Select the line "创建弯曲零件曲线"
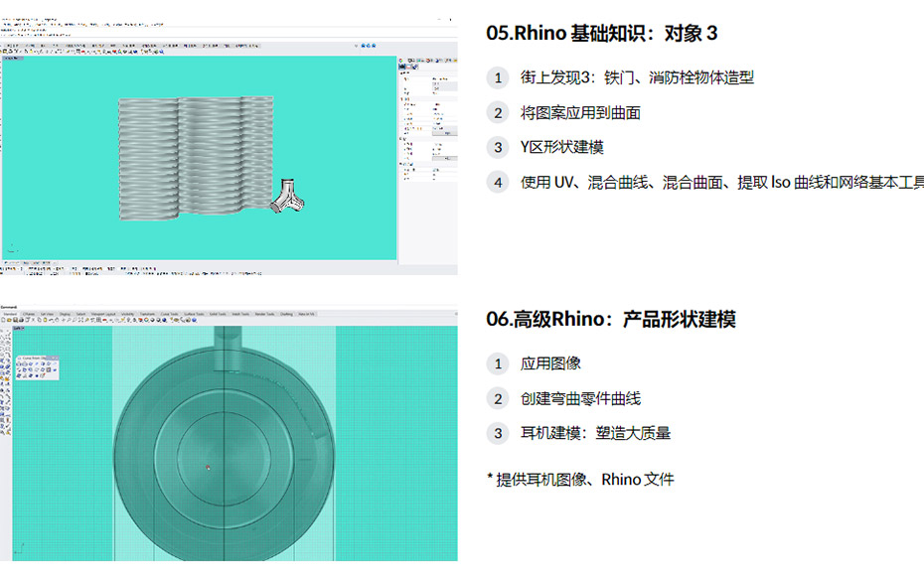The image size is (924, 578). point(580,399)
